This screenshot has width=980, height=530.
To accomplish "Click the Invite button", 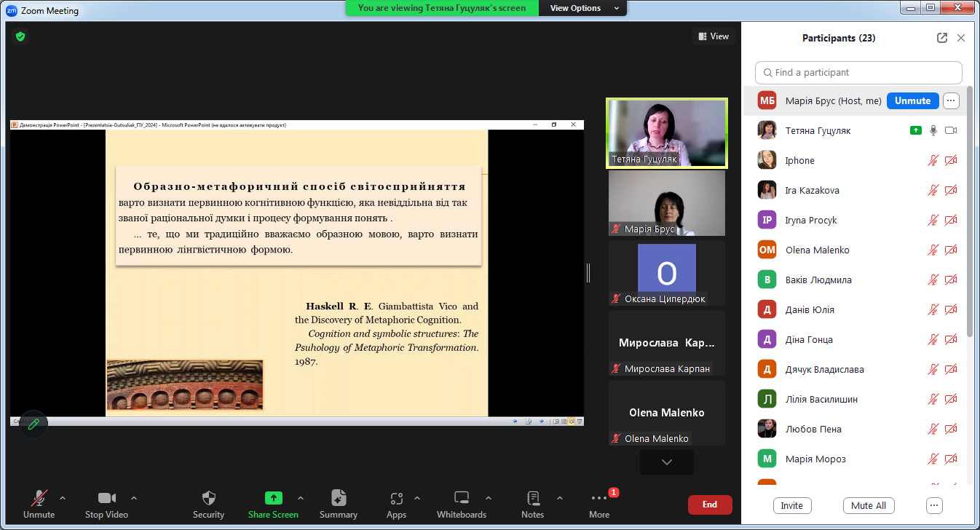I will [791, 505].
